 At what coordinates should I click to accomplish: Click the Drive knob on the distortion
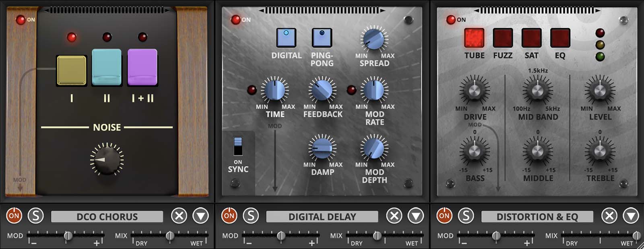(475, 90)
